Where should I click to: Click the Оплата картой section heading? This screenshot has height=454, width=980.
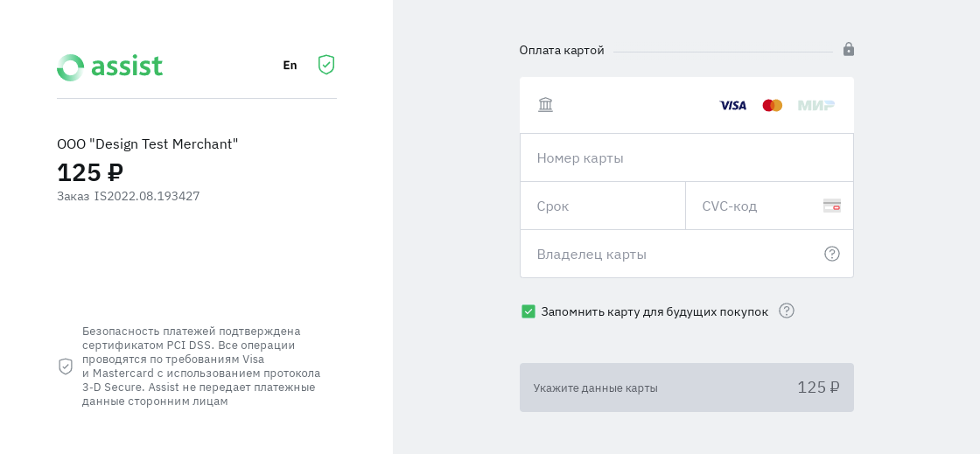(562, 51)
